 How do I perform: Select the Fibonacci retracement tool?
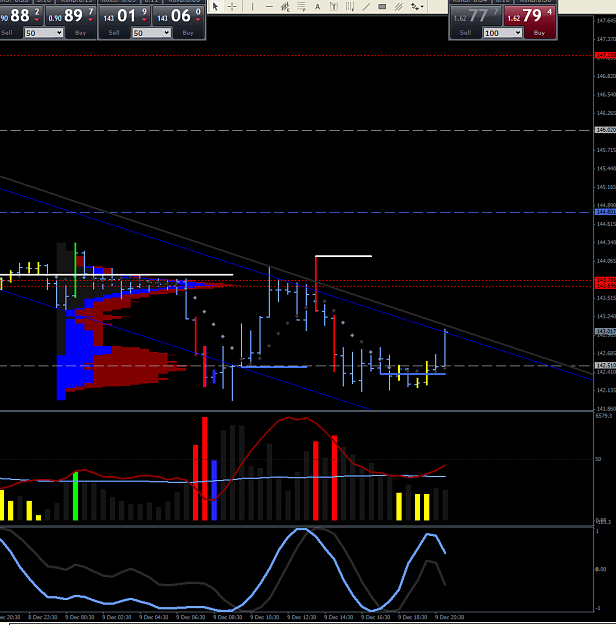(301, 6)
